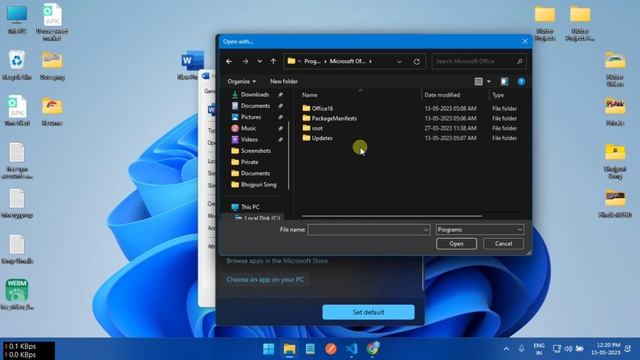The image size is (640, 360).
Task: Open File Explorer from taskbar
Action: (289, 349)
